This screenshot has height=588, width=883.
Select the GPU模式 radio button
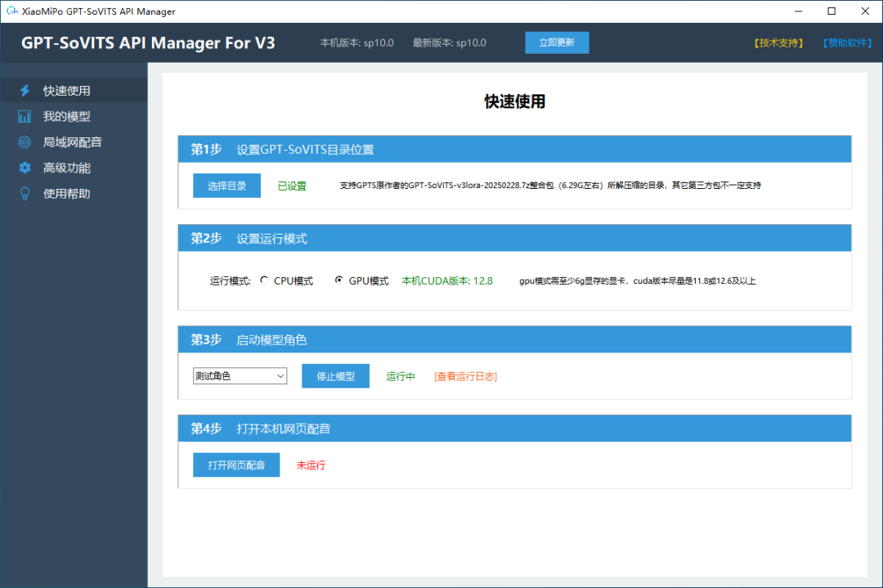tap(338, 280)
